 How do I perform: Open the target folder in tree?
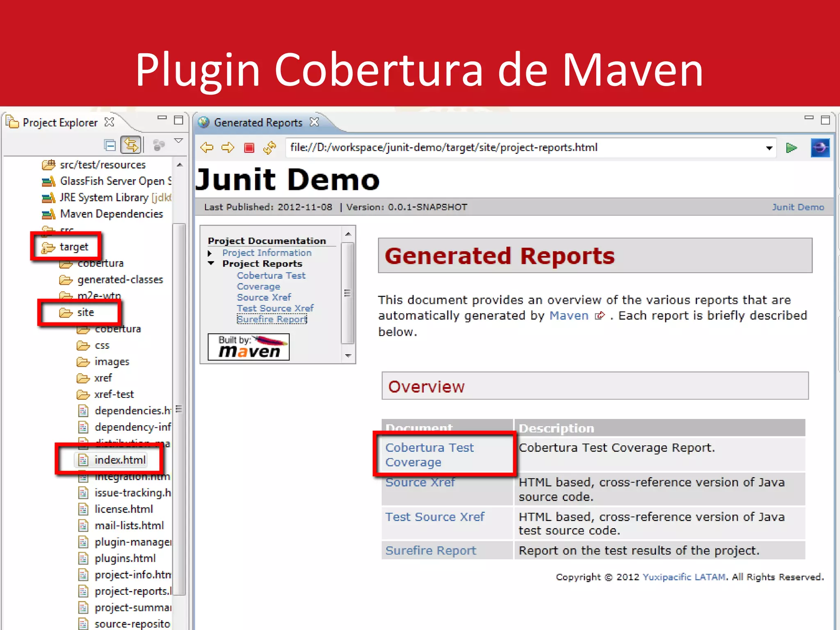click(x=65, y=247)
